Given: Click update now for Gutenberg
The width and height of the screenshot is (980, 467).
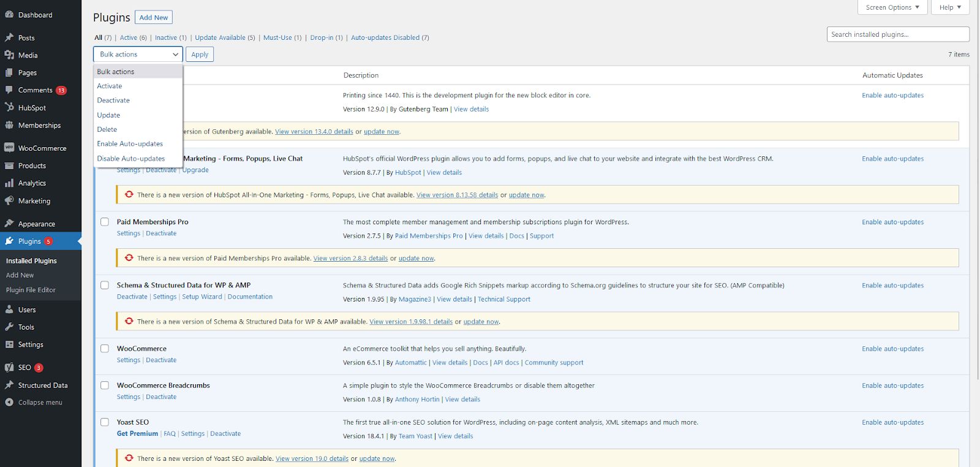Looking at the screenshot, I should coord(381,131).
